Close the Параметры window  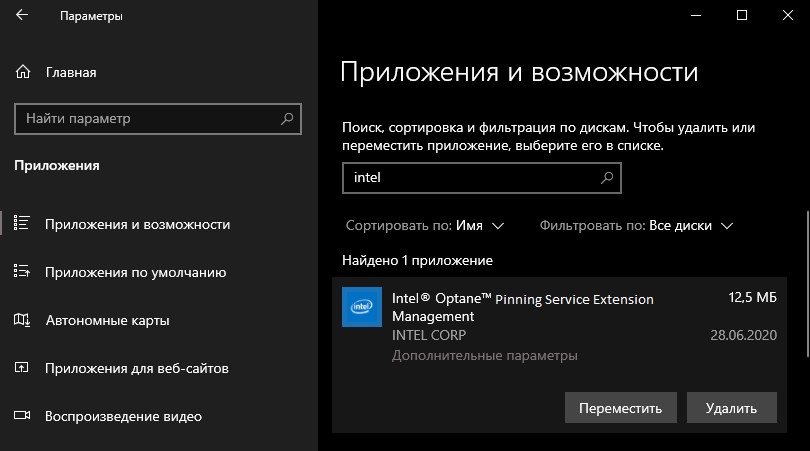(x=787, y=15)
